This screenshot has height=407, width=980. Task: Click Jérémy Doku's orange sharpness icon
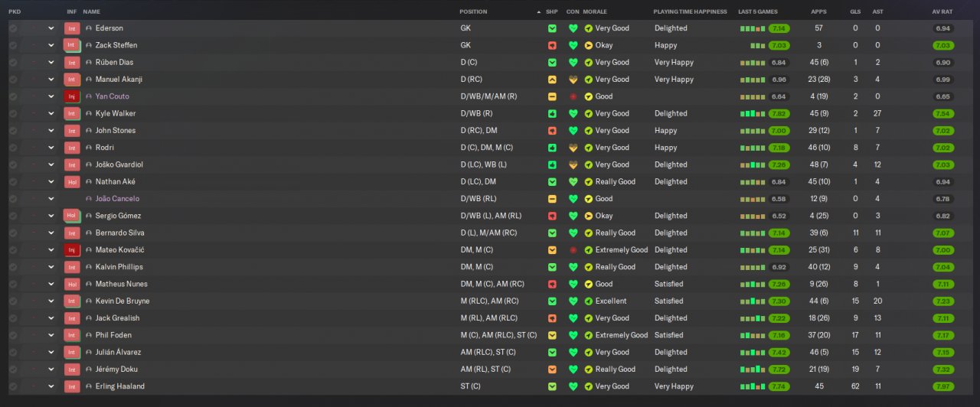[552, 370]
